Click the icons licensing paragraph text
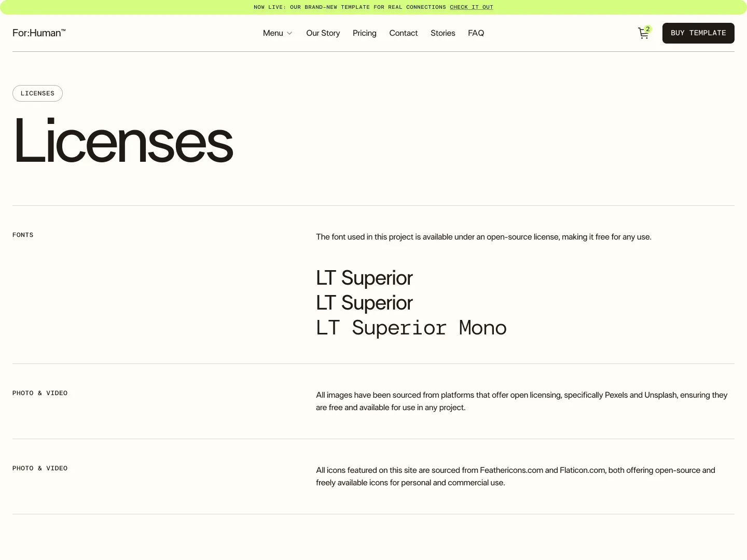 515,476
